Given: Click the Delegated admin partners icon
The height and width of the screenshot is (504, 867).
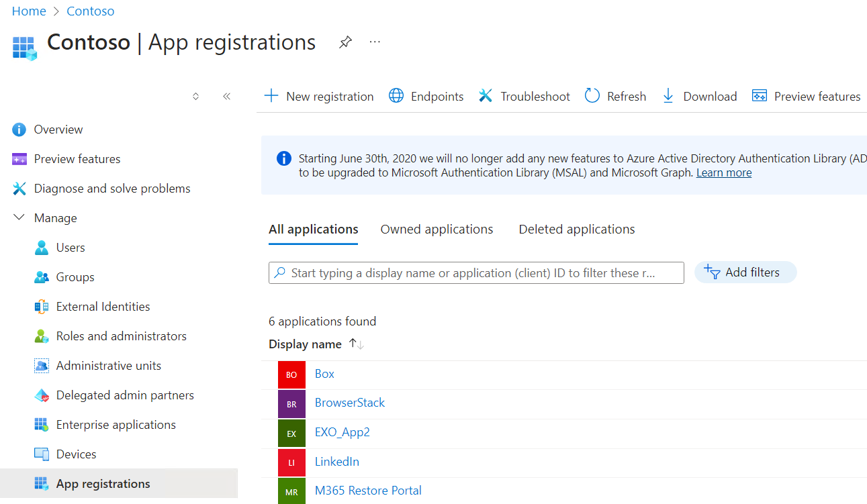Looking at the screenshot, I should [42, 395].
